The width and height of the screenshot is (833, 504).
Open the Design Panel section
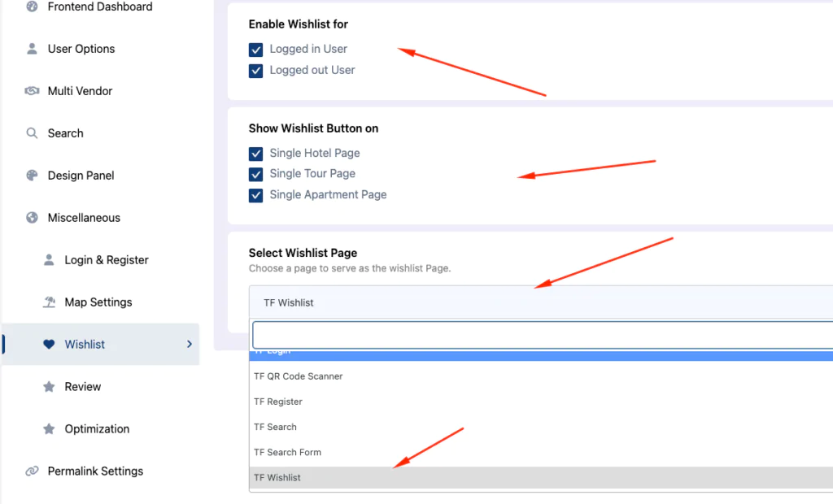click(x=81, y=176)
